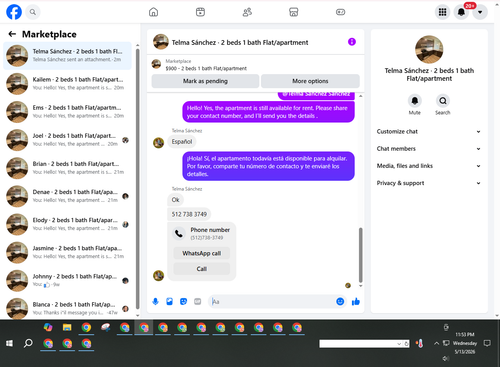The width and height of the screenshot is (500, 367).
Task: Click conversation list scrollbar
Action: (138, 180)
